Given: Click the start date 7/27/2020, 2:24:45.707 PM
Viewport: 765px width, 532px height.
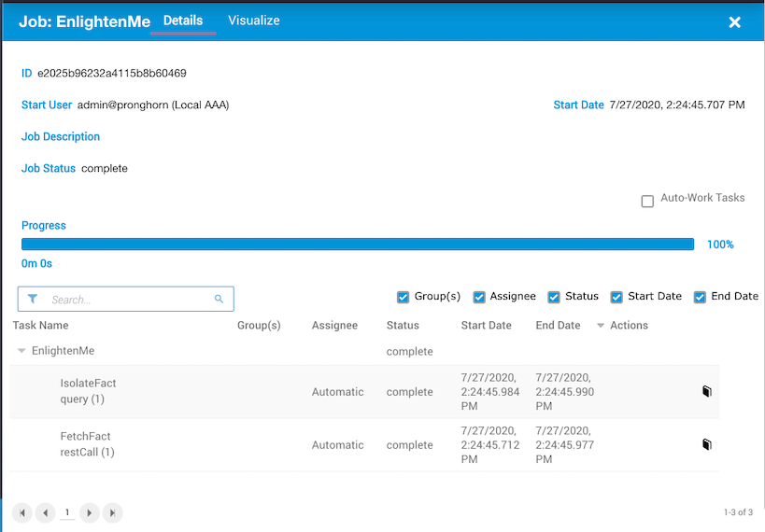Looking at the screenshot, I should (x=677, y=105).
